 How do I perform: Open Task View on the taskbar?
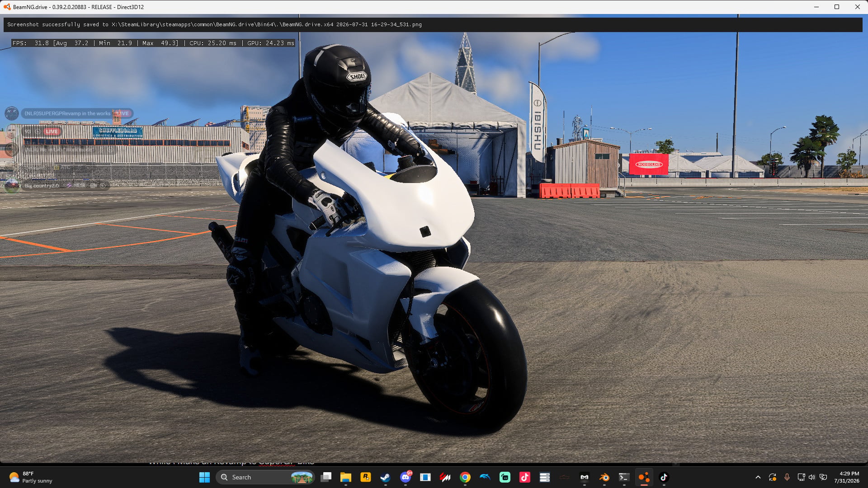point(326,477)
